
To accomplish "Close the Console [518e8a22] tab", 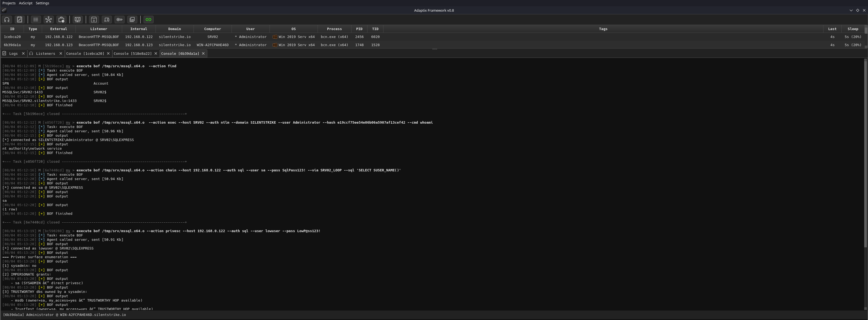I will [x=156, y=53].
